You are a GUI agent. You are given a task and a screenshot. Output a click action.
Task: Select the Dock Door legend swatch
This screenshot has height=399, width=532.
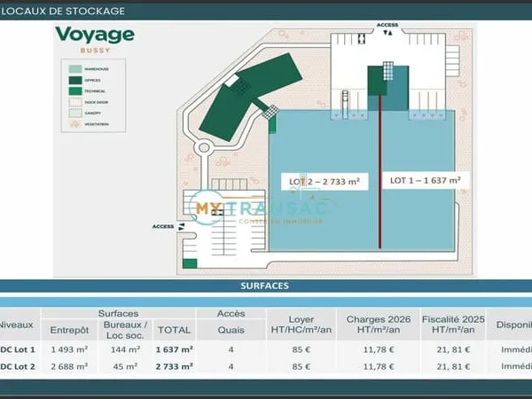[75, 102]
